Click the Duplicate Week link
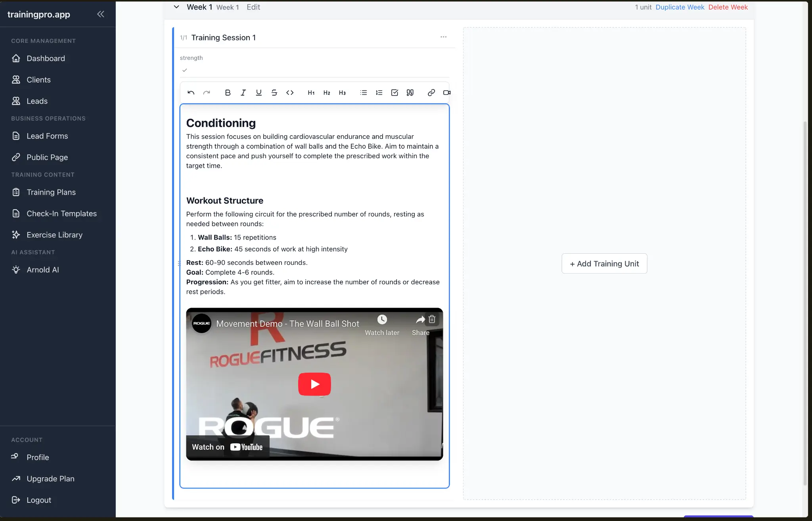812x521 pixels. (680, 7)
